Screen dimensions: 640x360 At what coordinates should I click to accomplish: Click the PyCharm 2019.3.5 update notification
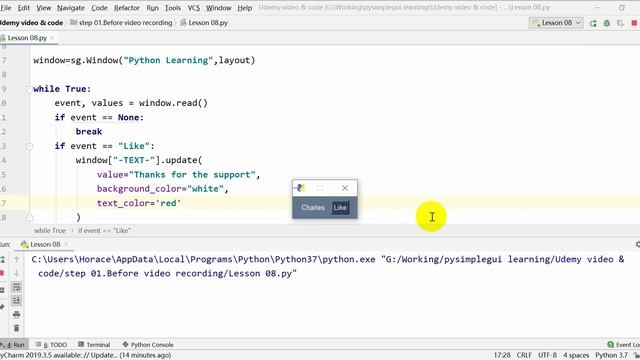click(86, 355)
